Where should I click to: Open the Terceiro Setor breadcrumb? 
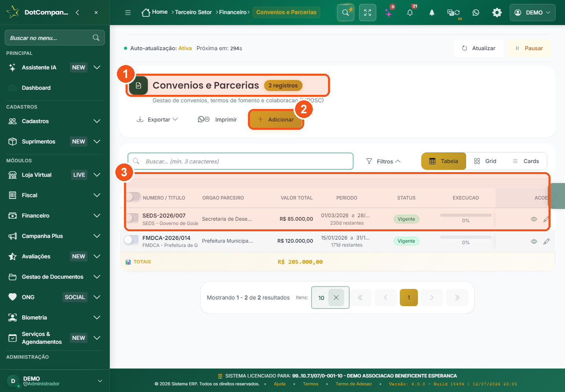(193, 13)
